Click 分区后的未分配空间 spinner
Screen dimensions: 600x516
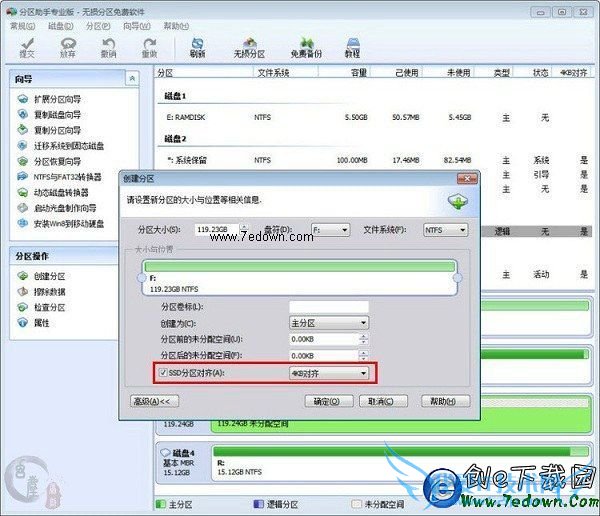pyautogui.click(x=364, y=356)
